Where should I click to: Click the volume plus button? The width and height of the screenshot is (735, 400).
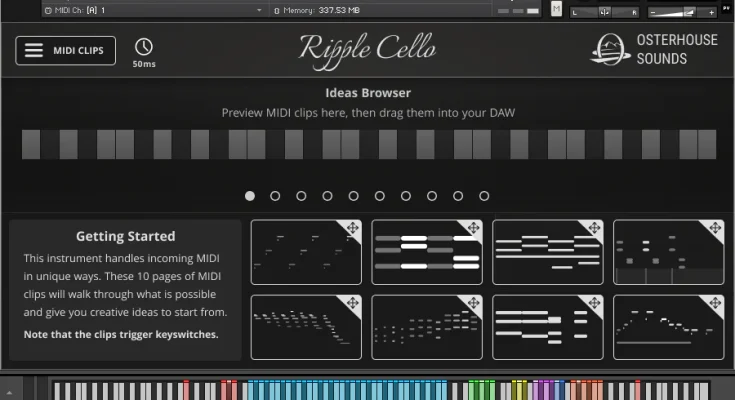tap(711, 13)
